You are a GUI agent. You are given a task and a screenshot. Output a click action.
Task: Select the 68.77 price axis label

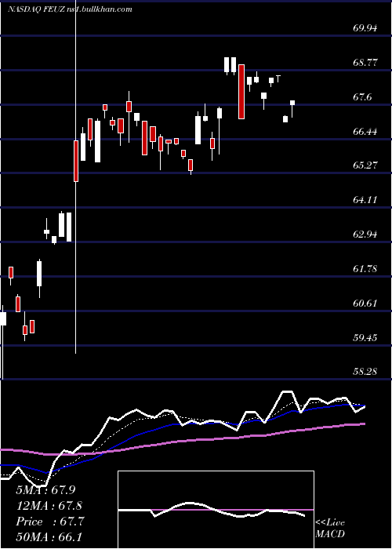365,63
